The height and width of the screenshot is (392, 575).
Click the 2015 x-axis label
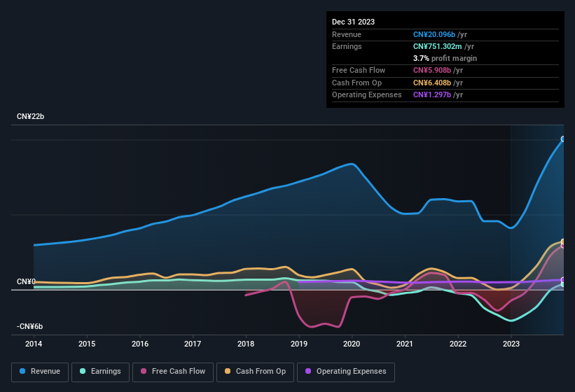pyautogui.click(x=87, y=344)
